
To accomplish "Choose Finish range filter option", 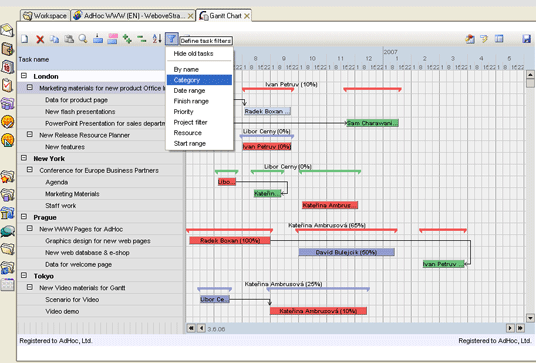I will pyautogui.click(x=199, y=101).
